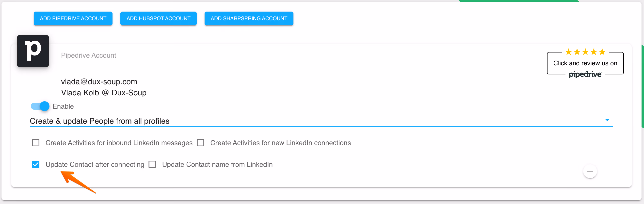Uncheck Update Contact after connecting

coord(36,165)
